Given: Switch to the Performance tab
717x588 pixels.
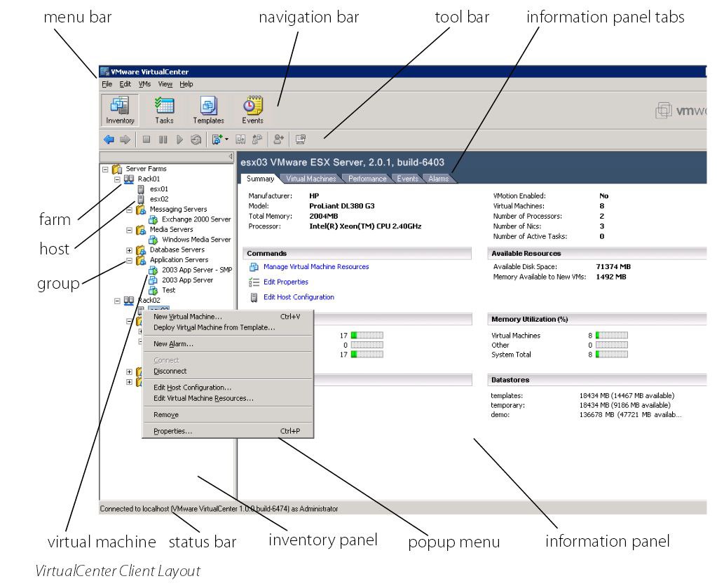Looking at the screenshot, I should coord(367,179).
